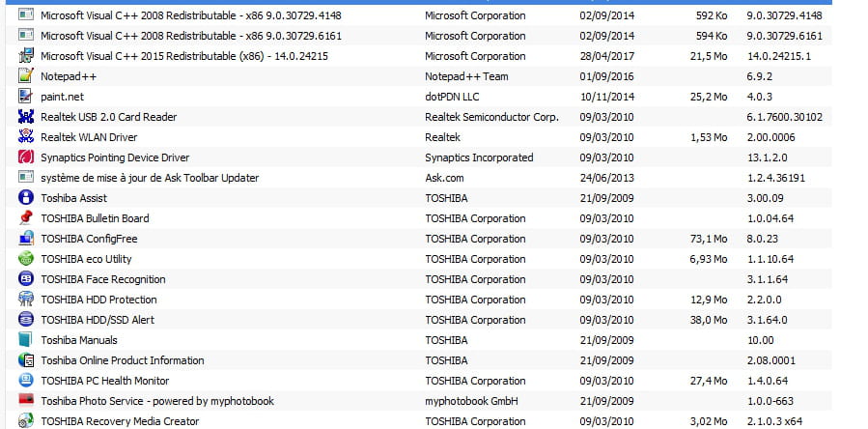
Task: Click the TOSHIBA Bulletin Board pin icon
Action: 25,218
